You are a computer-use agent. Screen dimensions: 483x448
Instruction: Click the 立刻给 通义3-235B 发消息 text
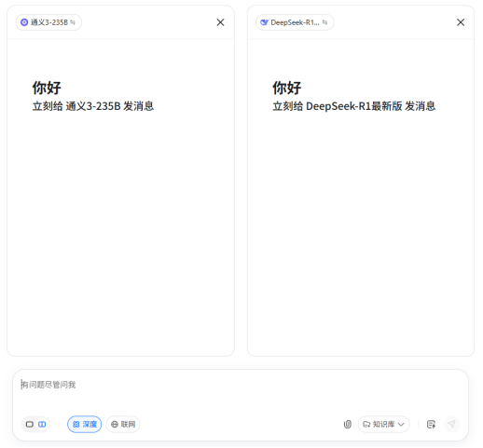click(93, 106)
